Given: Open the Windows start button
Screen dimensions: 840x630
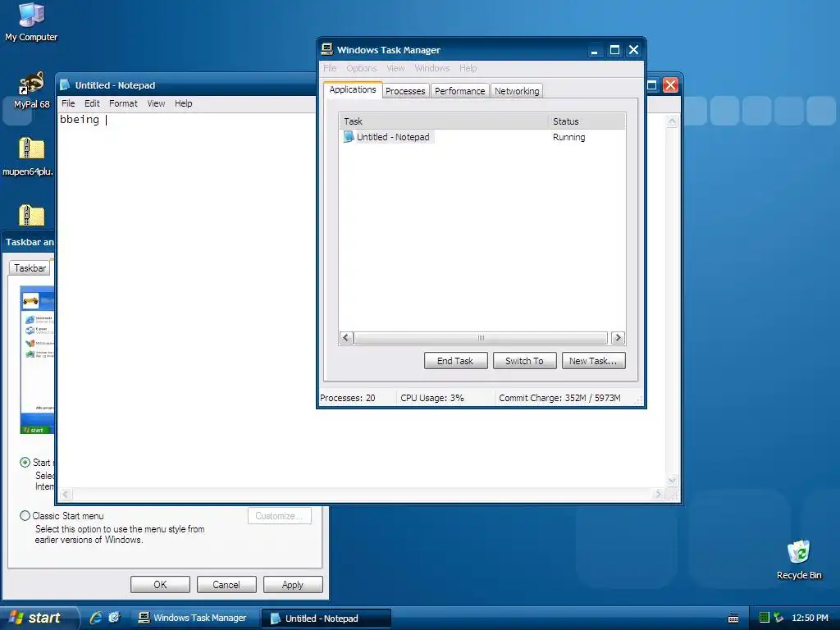Looking at the screenshot, I should [x=38, y=618].
